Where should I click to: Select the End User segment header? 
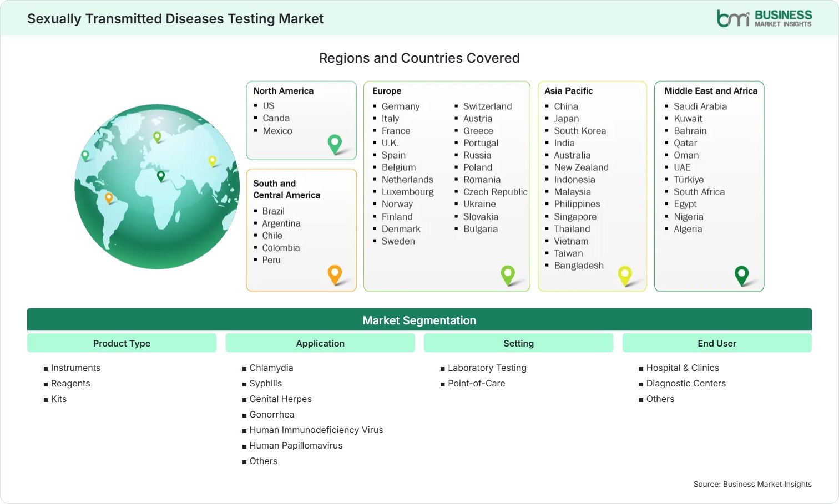pyautogui.click(x=717, y=343)
